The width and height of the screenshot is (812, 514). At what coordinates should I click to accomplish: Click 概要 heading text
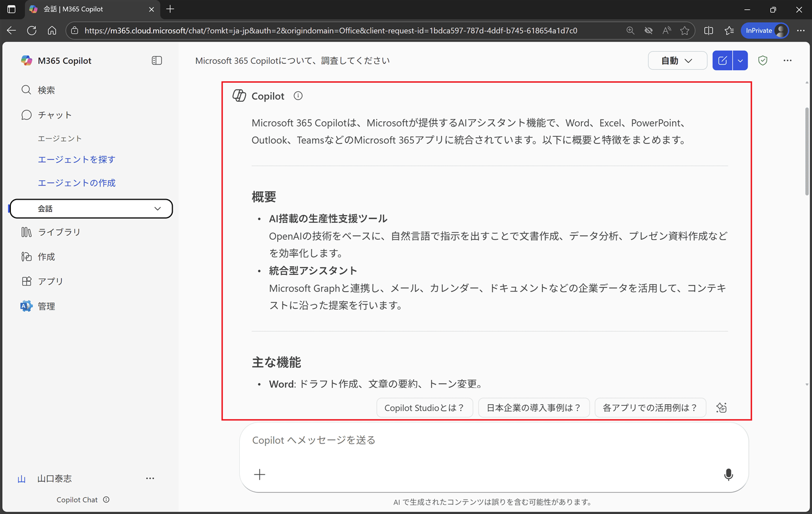pos(264,197)
